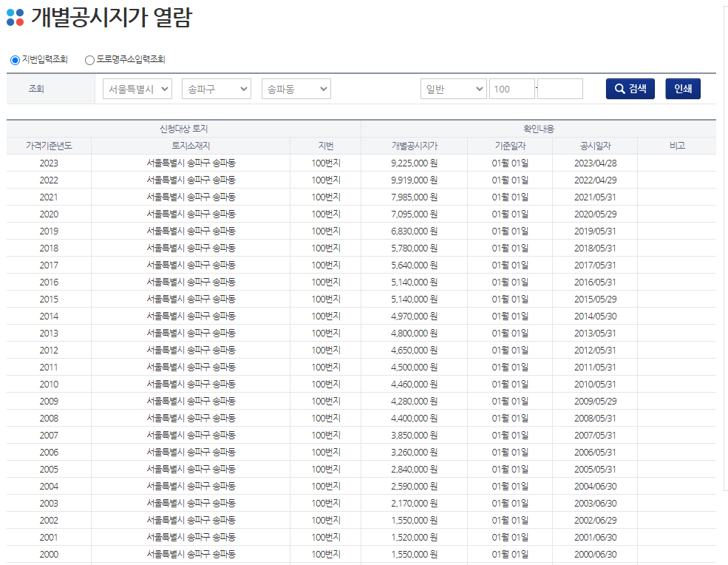Click the notice date 2022/04/29
Screen dimensions: 728x565
(x=595, y=180)
